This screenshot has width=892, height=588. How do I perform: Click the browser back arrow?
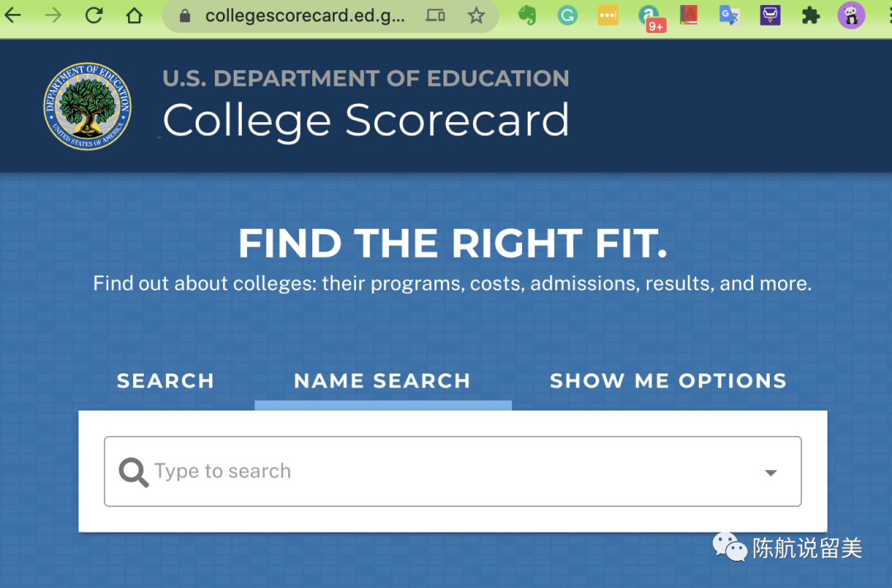point(13,16)
